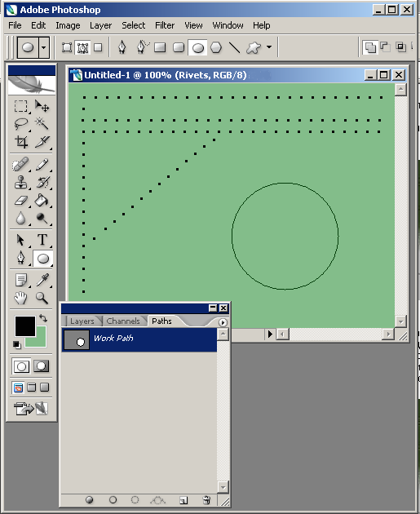Pick the Clone Stamp tool
Viewport: 420px width, 514px height.
click(x=21, y=183)
